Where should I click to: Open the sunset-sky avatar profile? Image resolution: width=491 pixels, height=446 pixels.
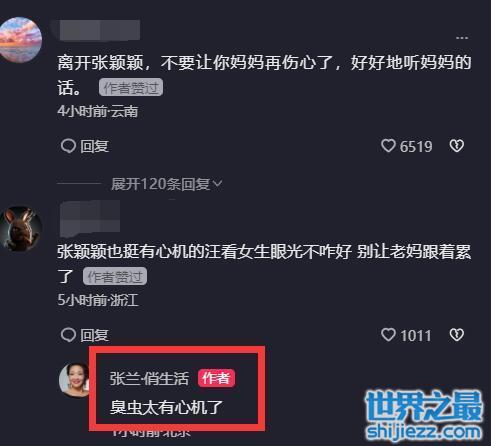(19, 40)
